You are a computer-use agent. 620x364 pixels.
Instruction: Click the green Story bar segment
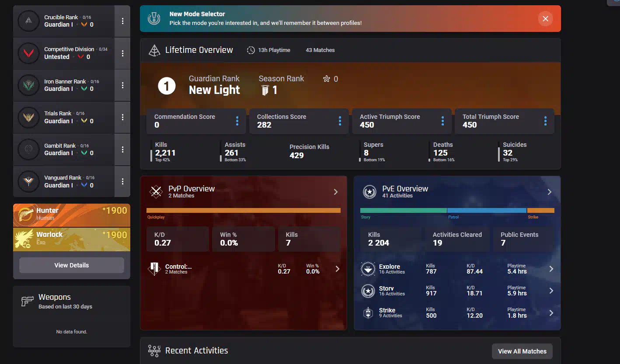pos(404,211)
